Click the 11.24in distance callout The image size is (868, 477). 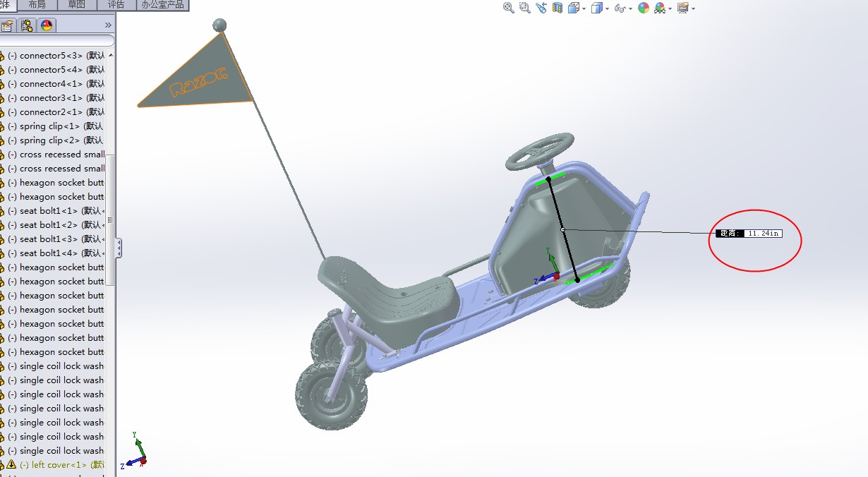(749, 233)
